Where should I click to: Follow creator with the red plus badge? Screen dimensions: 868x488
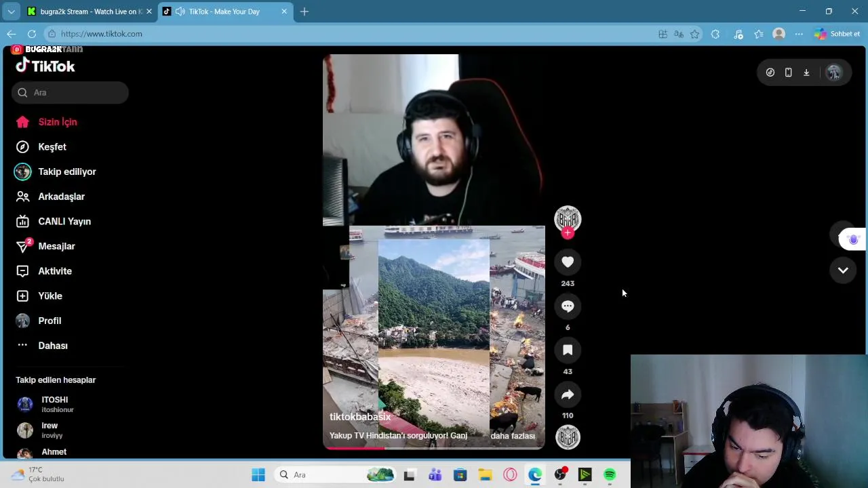(x=568, y=232)
